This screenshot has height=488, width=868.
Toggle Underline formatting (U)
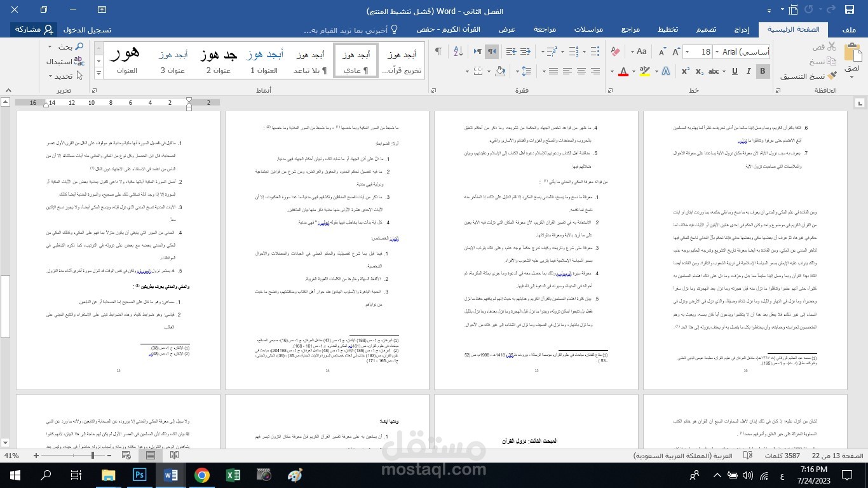tap(735, 71)
